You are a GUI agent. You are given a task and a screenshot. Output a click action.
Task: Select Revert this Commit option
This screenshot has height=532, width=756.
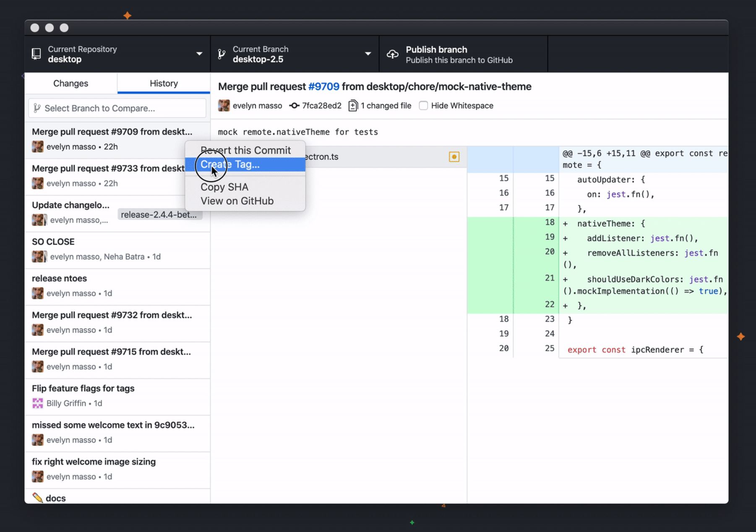(245, 150)
